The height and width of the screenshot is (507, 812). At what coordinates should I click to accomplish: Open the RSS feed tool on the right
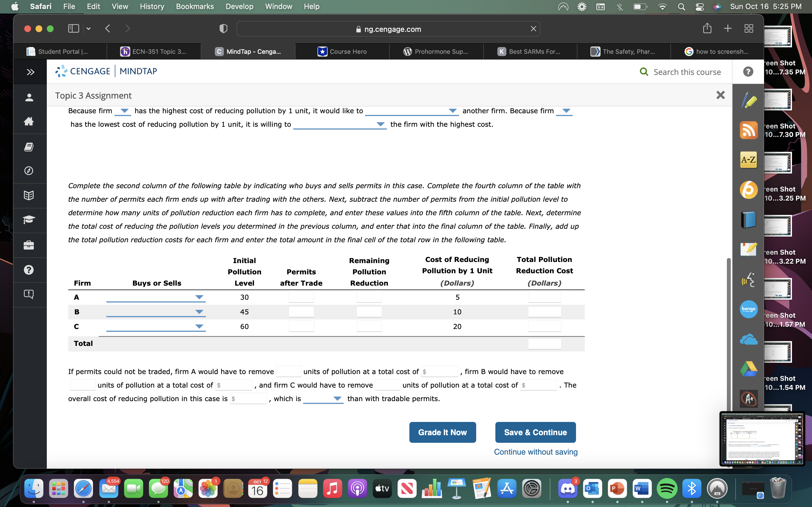(x=749, y=130)
